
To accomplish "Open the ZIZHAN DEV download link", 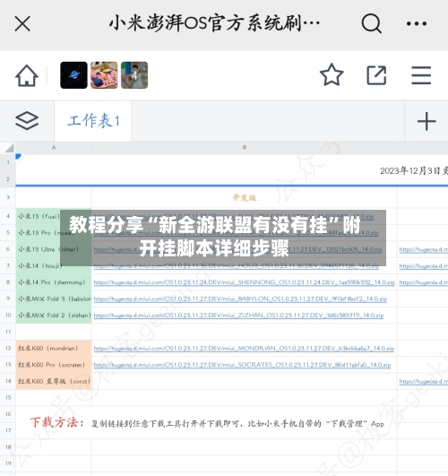I will click(x=238, y=316).
